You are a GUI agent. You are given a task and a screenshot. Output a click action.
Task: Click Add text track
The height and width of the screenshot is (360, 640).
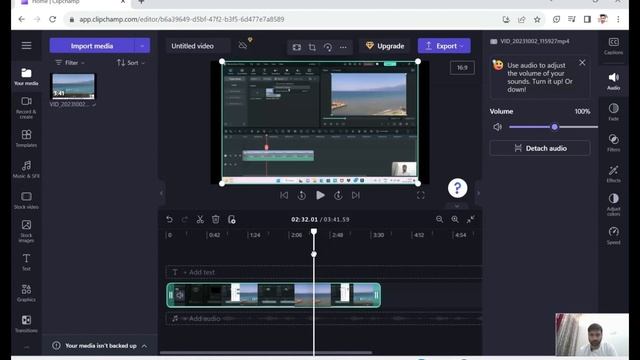pos(199,272)
